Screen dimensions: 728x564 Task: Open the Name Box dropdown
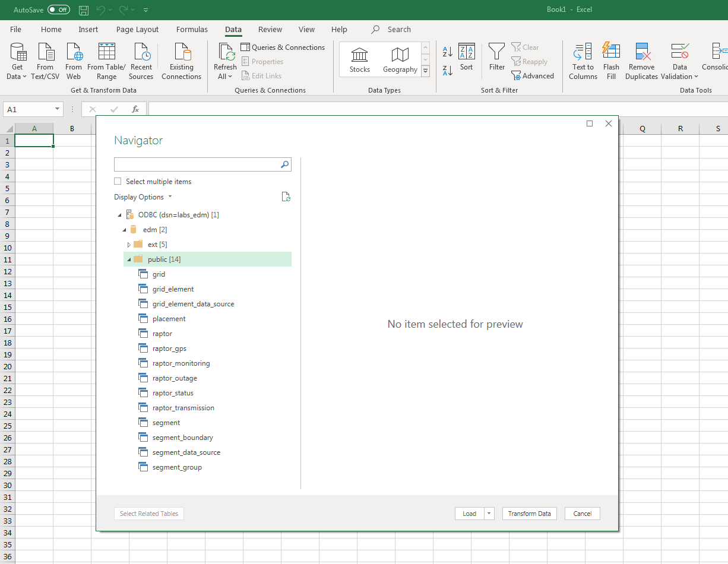(58, 109)
